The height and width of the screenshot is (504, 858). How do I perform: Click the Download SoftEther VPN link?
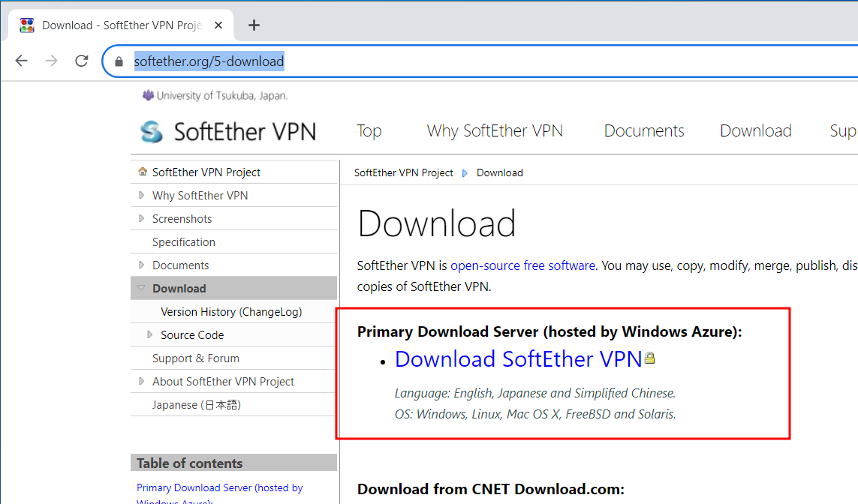[x=518, y=359]
